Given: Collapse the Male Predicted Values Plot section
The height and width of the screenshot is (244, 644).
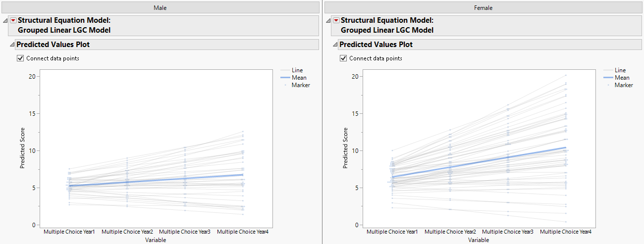Looking at the screenshot, I should [x=12, y=45].
